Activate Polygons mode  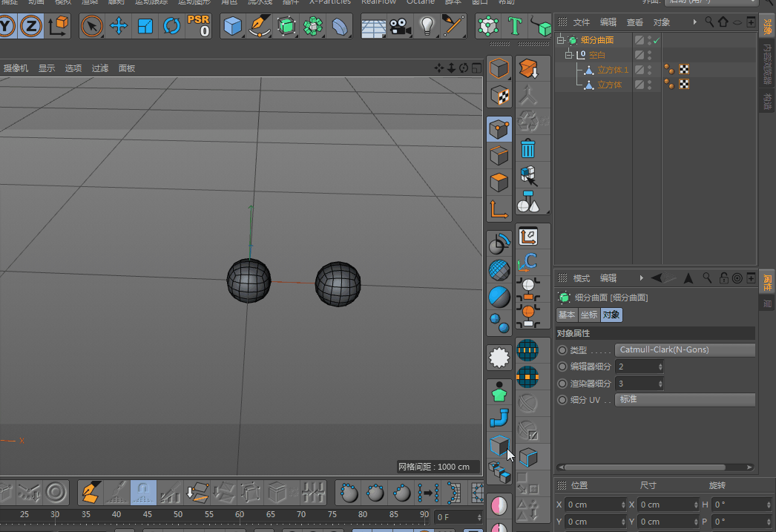pyautogui.click(x=499, y=183)
